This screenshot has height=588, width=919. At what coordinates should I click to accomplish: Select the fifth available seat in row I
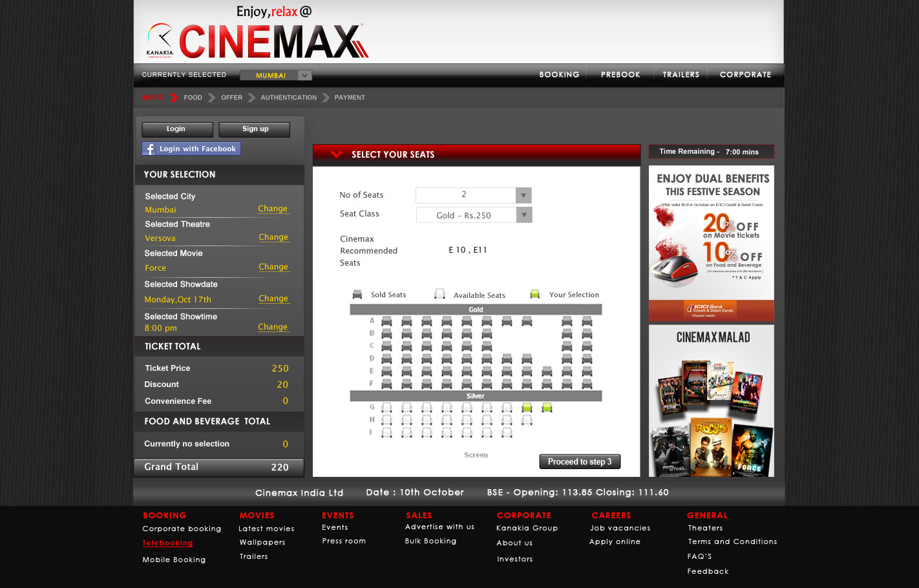[x=467, y=432]
